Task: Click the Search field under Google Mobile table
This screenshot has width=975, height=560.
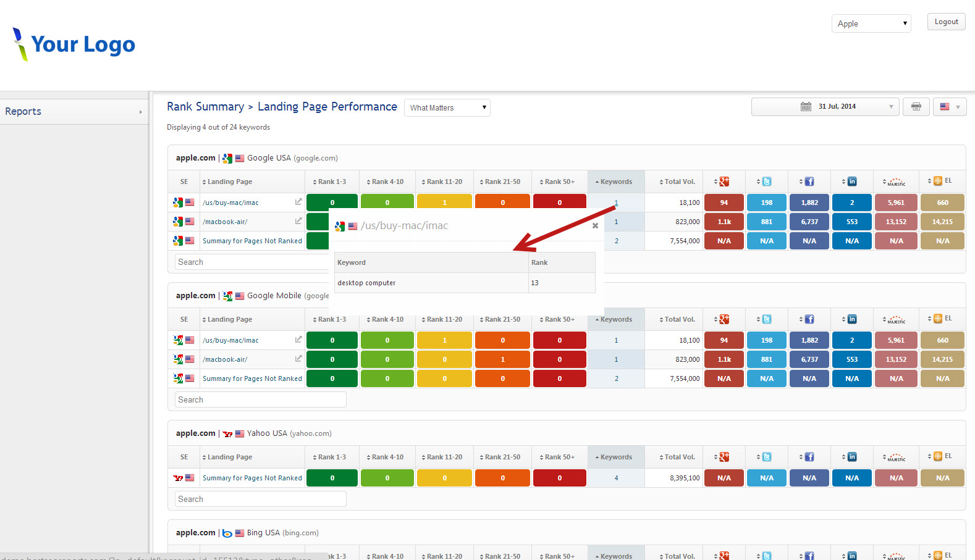Action: click(x=260, y=399)
